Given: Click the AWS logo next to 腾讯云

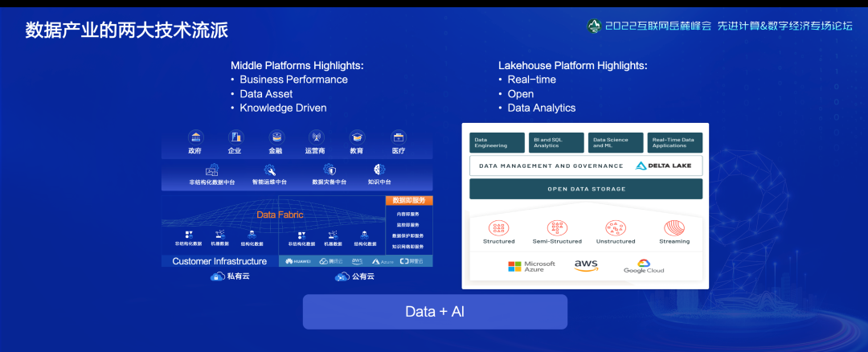Looking at the screenshot, I should (357, 260).
